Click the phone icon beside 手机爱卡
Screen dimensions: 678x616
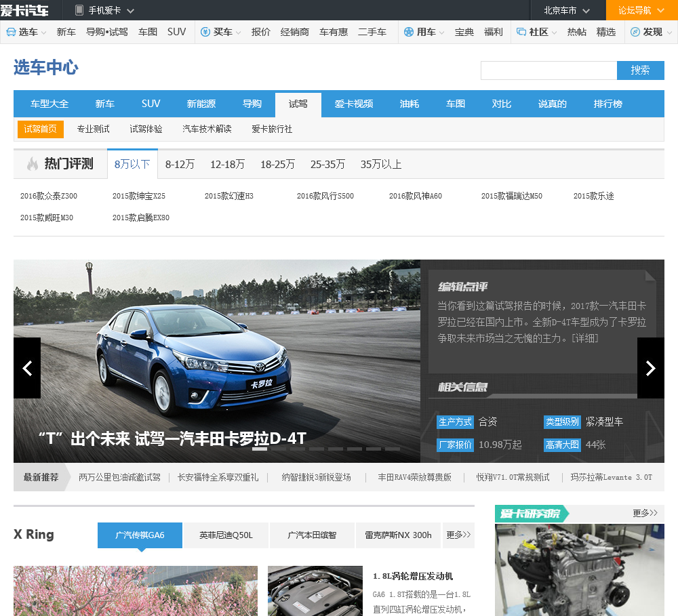click(x=79, y=10)
